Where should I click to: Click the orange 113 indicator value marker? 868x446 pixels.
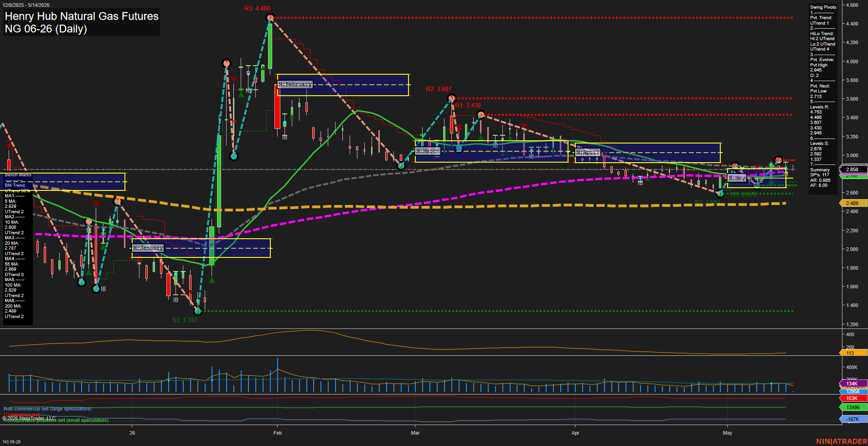tap(853, 353)
